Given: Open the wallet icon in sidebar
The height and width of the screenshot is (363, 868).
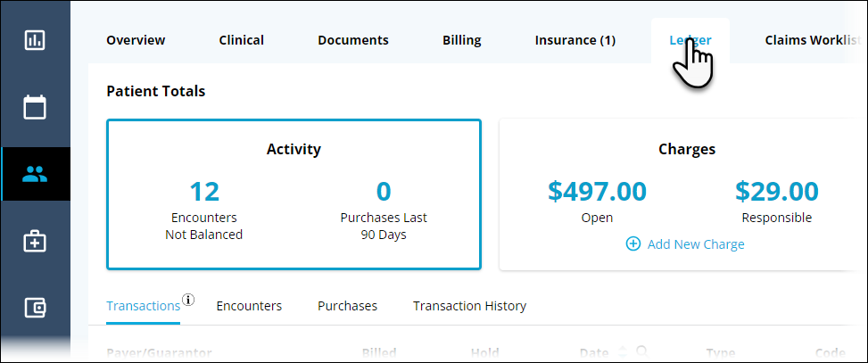Looking at the screenshot, I should pos(35,308).
